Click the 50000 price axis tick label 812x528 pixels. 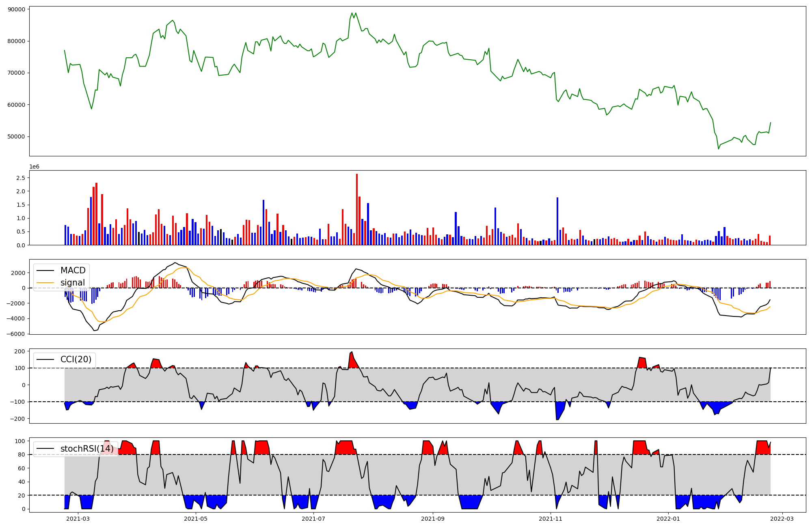point(16,137)
